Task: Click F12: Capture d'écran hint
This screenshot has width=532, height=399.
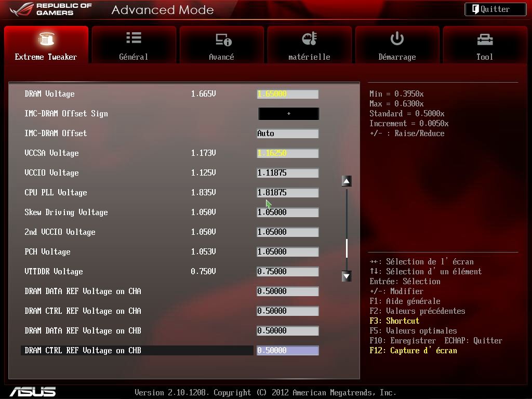Action: pos(413,351)
